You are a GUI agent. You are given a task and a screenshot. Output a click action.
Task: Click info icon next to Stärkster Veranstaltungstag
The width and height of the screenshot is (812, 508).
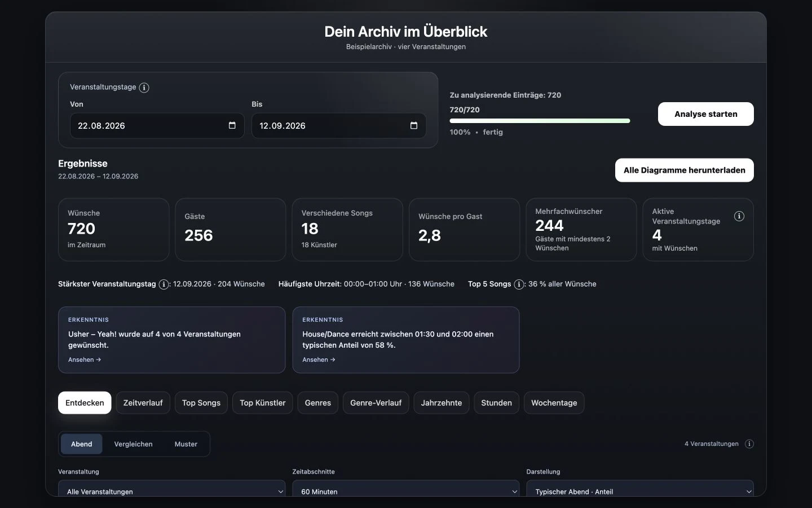point(164,284)
